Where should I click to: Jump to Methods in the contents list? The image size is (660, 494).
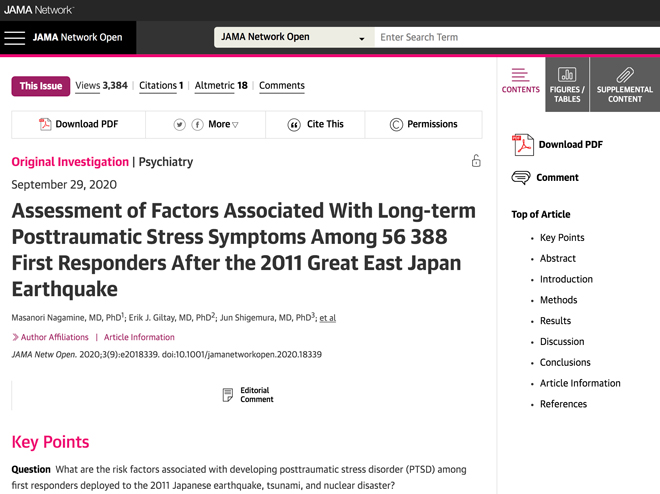click(x=559, y=300)
